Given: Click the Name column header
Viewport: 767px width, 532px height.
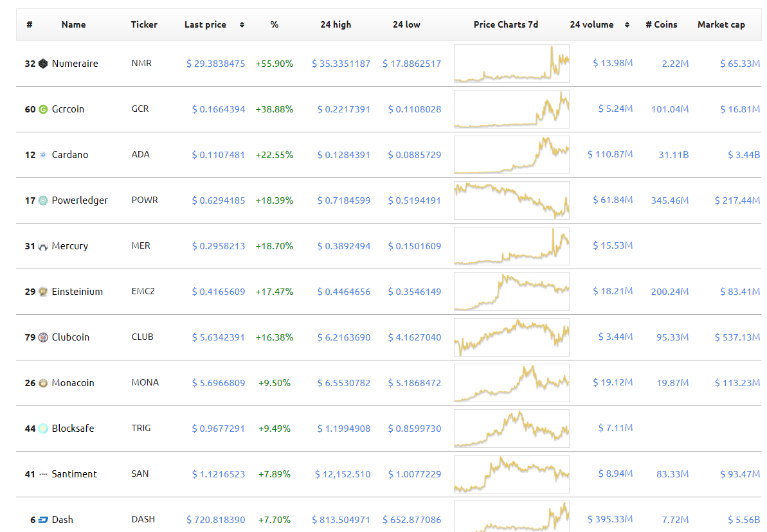Looking at the screenshot, I should click(73, 24).
